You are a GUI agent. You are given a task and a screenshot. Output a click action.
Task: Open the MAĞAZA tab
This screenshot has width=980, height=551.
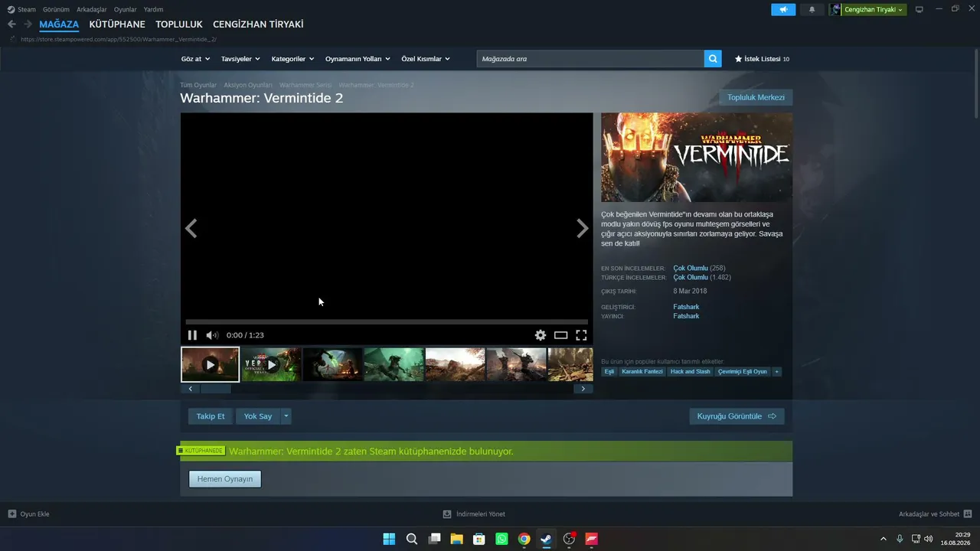click(x=59, y=24)
